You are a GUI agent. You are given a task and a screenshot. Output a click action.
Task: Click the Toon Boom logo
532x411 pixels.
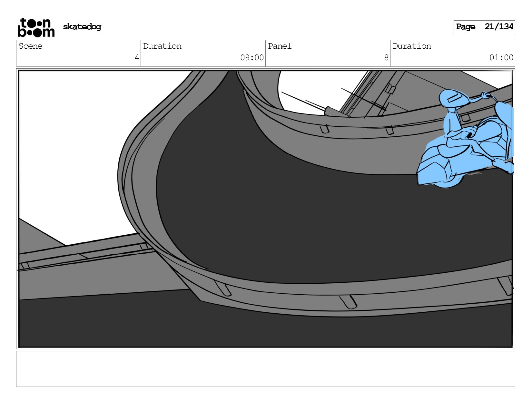(36, 27)
